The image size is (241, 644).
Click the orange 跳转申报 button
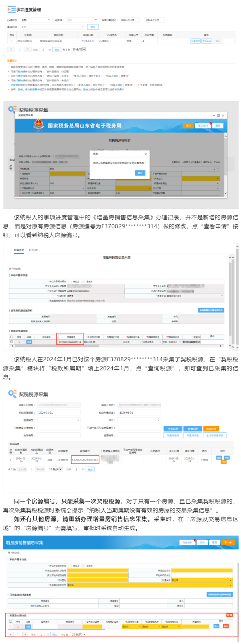pyautogui.click(x=211, y=429)
